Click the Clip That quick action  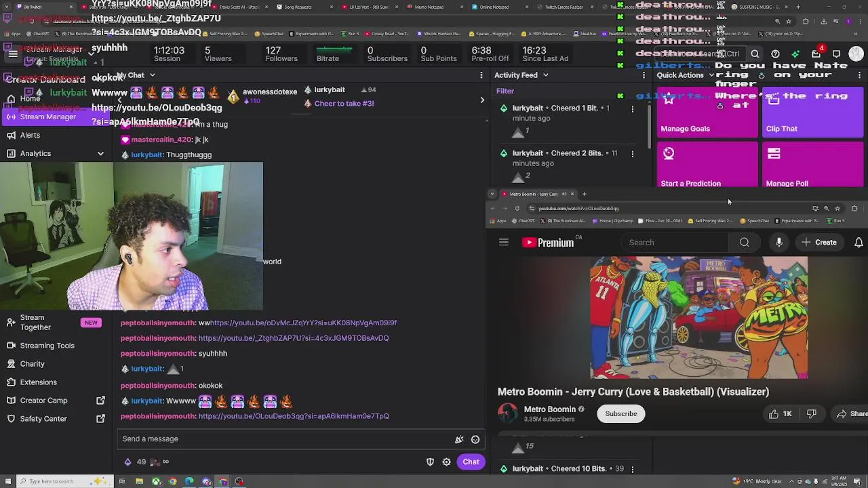point(812,112)
